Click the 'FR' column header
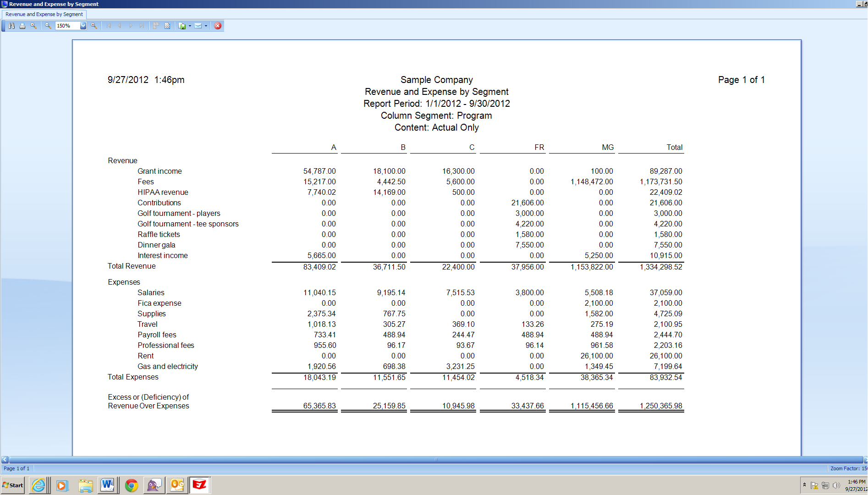The height and width of the screenshot is (495, 868). [x=539, y=148]
